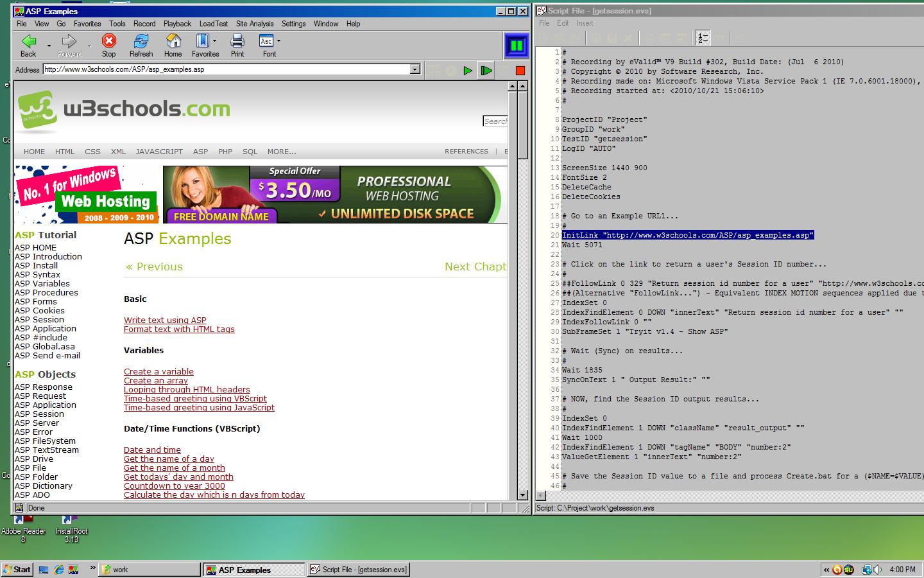Select the 'ScreenSize 1440 900' script line

[604, 168]
